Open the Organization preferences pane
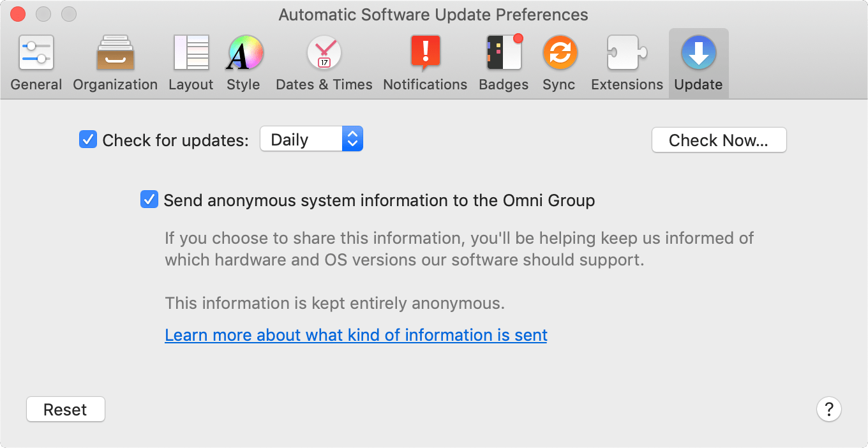 coord(115,64)
